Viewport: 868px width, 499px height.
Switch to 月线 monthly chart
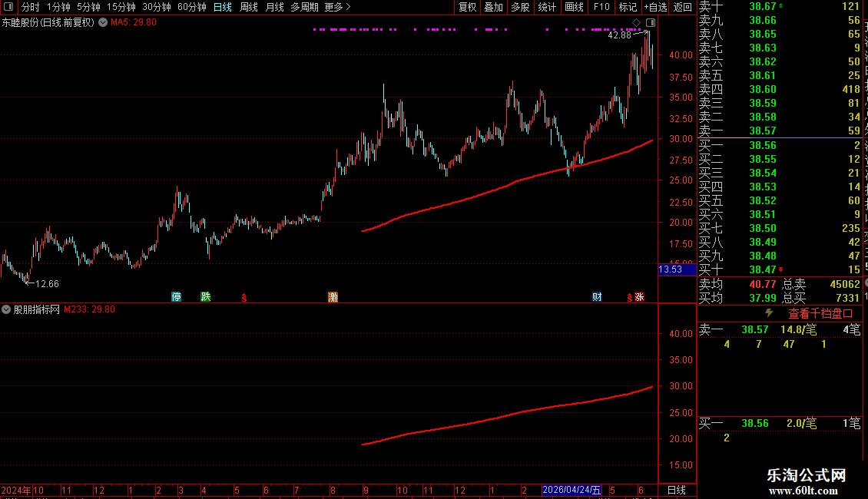274,7
